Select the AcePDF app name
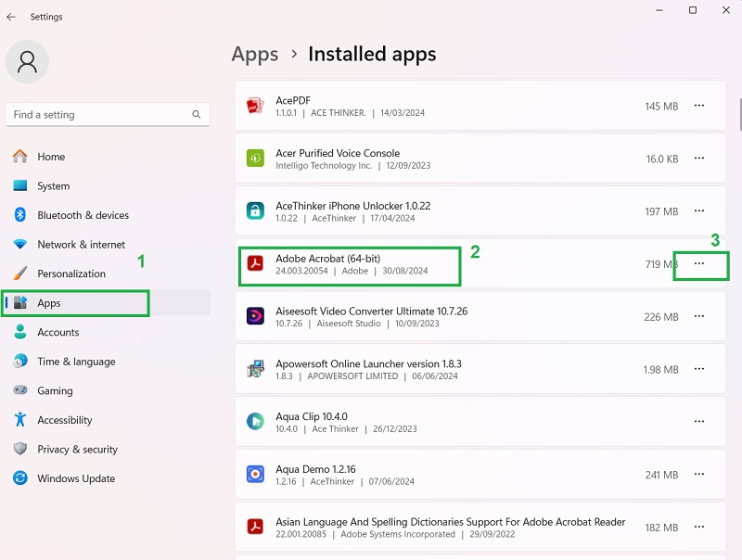 coord(293,101)
